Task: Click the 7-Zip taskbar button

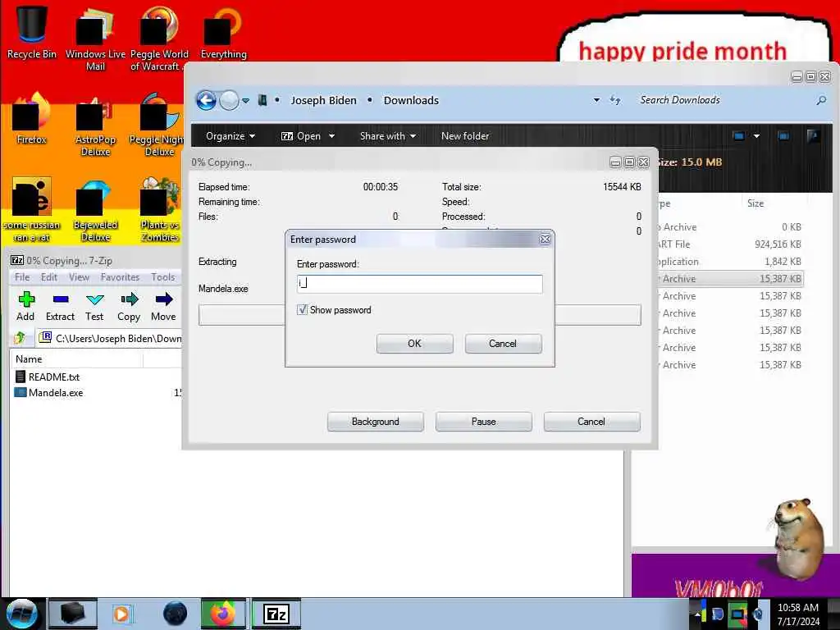Action: point(276,614)
